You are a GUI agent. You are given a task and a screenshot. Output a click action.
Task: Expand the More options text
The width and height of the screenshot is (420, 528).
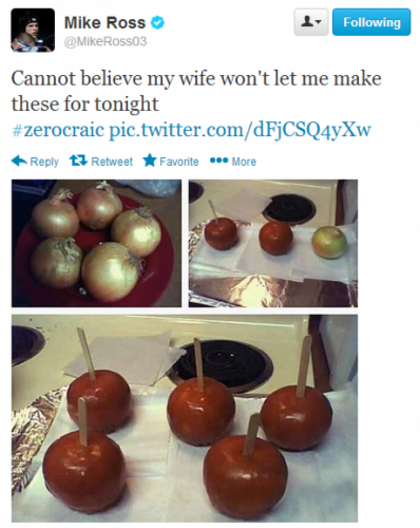pyautogui.click(x=244, y=162)
